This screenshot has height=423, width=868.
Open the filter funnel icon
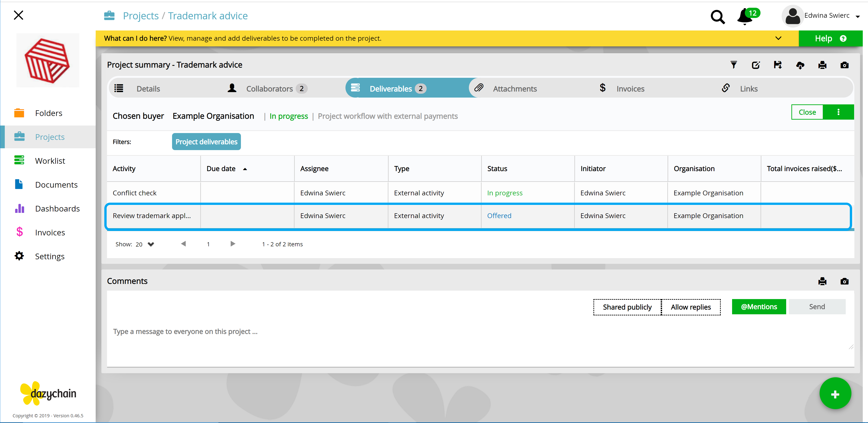coord(733,65)
